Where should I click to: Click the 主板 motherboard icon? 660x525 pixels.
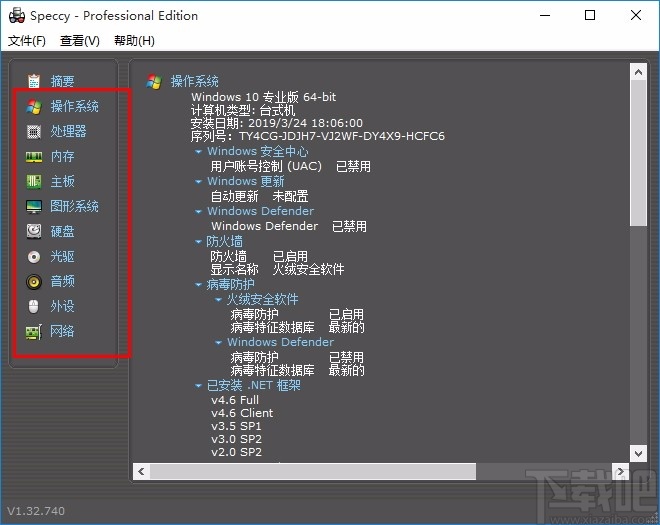click(34, 181)
